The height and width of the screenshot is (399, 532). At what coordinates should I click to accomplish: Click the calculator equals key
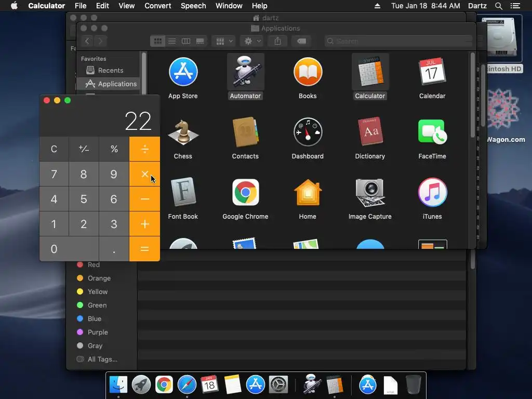(x=144, y=249)
